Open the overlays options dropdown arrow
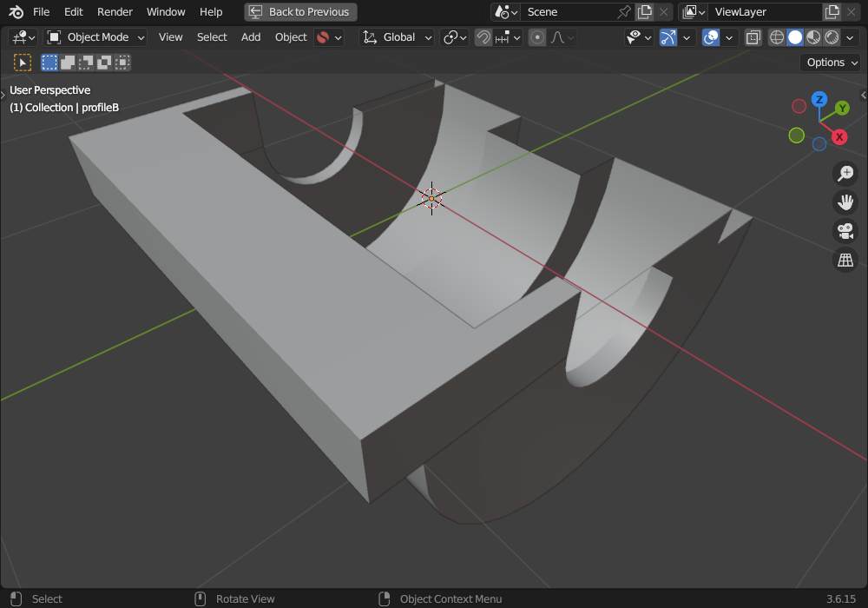This screenshot has width=868, height=608. (729, 37)
